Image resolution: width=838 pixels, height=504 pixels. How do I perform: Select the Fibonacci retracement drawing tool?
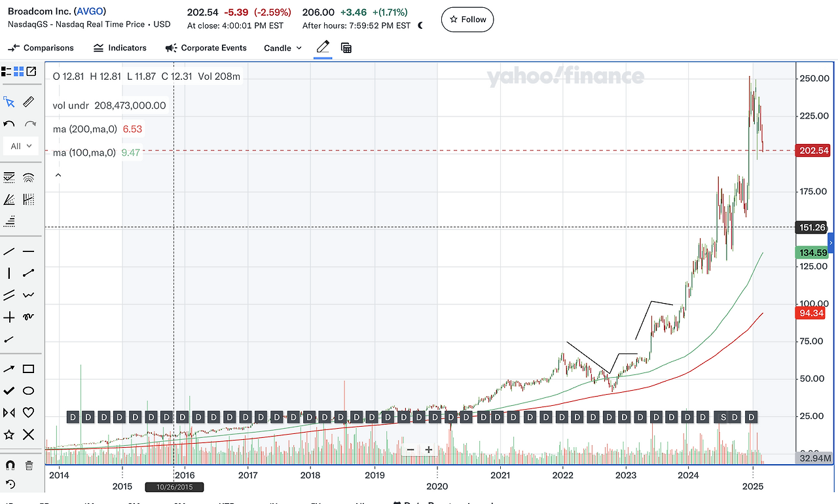[x=9, y=177]
